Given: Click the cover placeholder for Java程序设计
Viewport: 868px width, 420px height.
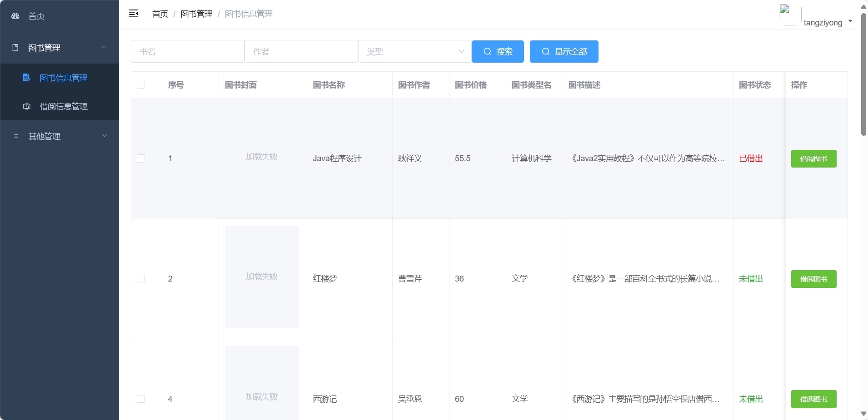Looking at the screenshot, I should tap(262, 157).
